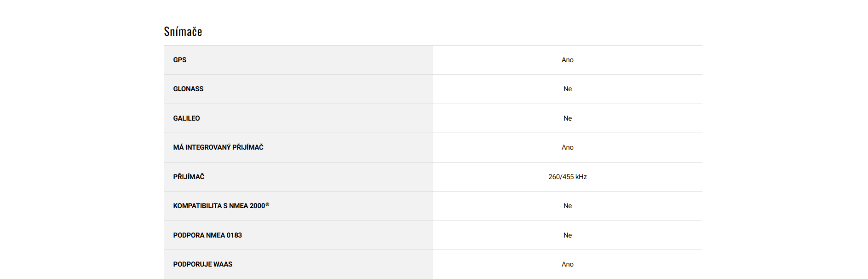The height and width of the screenshot is (279, 868).
Task: Select Ne value in NMEA 2000 row
Action: tap(567, 206)
